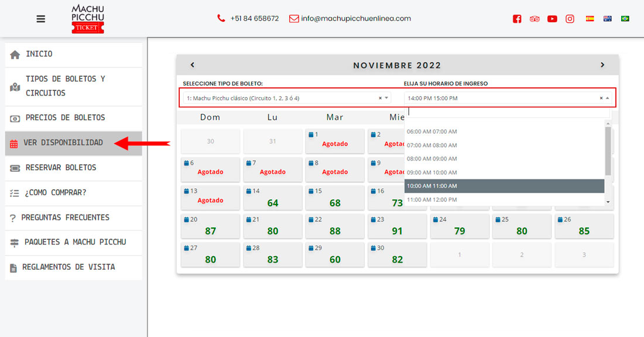Expand the ticket type dropdown
This screenshot has width=644, height=337.
click(386, 98)
